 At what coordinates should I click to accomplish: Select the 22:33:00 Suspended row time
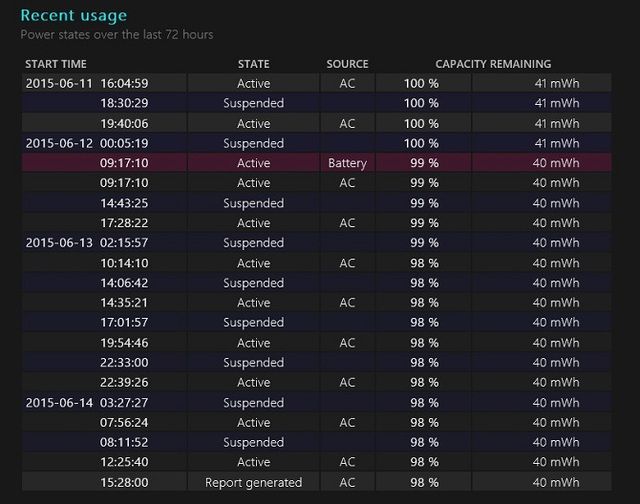[124, 362]
